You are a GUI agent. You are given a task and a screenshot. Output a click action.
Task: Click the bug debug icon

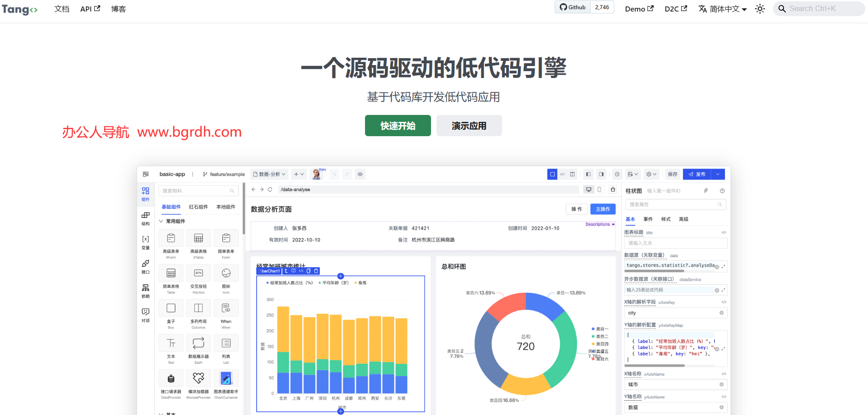[x=613, y=189]
